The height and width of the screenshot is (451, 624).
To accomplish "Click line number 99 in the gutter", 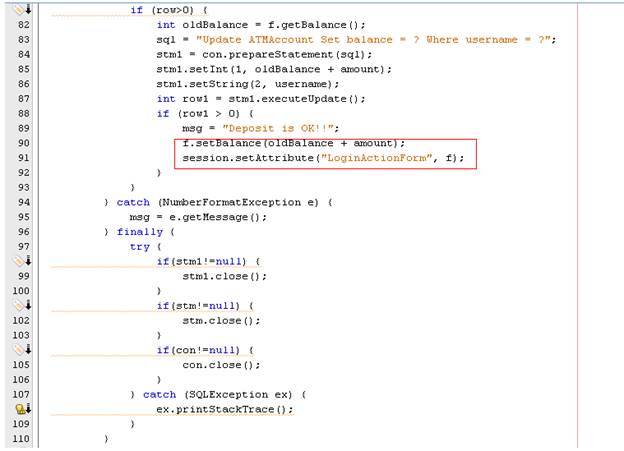I will tap(24, 276).
